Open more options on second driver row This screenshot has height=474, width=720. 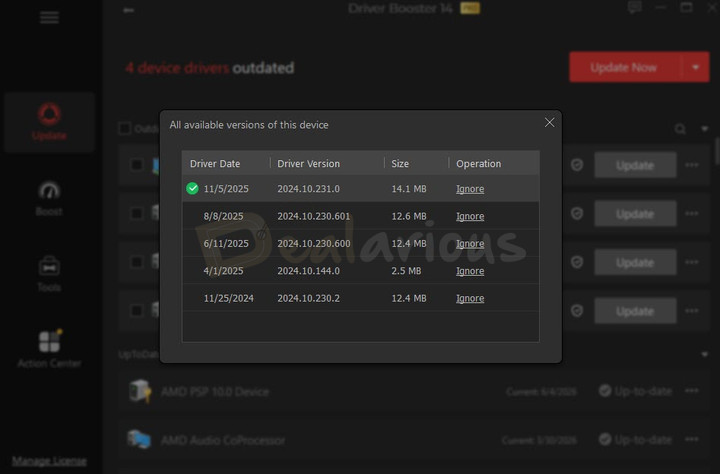click(692, 213)
